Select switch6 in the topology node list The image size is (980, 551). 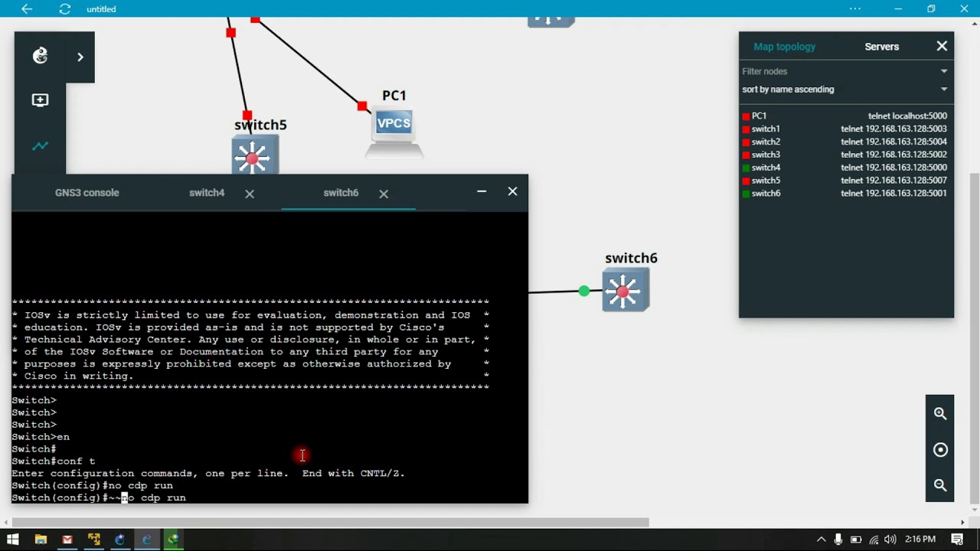pos(766,194)
